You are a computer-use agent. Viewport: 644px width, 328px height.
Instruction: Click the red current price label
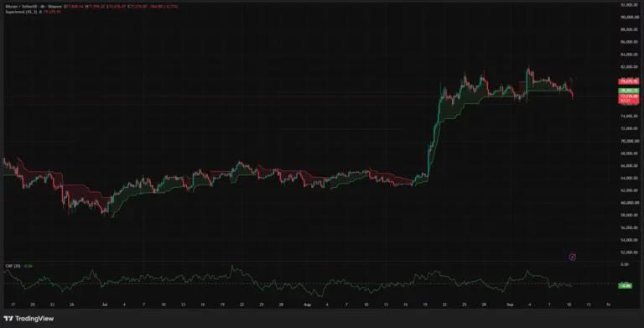[629, 98]
